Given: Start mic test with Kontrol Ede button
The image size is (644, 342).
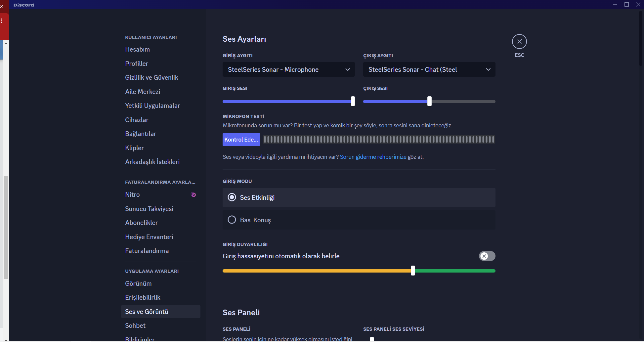Looking at the screenshot, I should click(241, 140).
